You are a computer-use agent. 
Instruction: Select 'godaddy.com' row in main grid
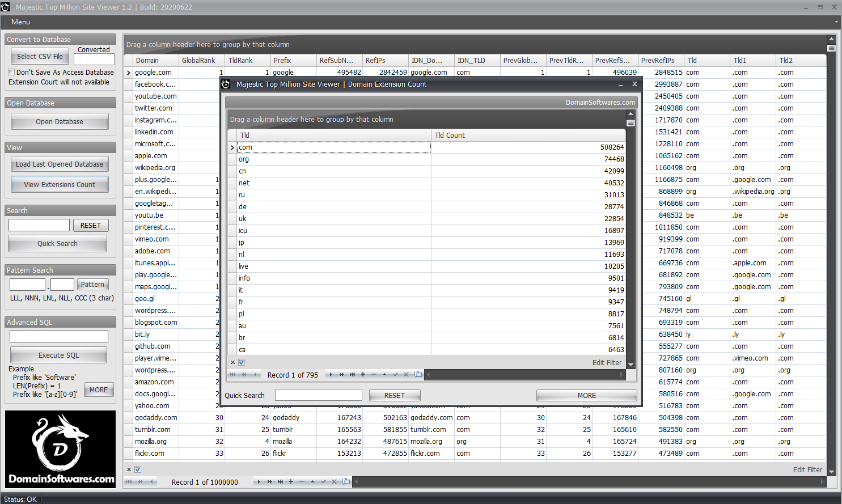click(x=475, y=418)
